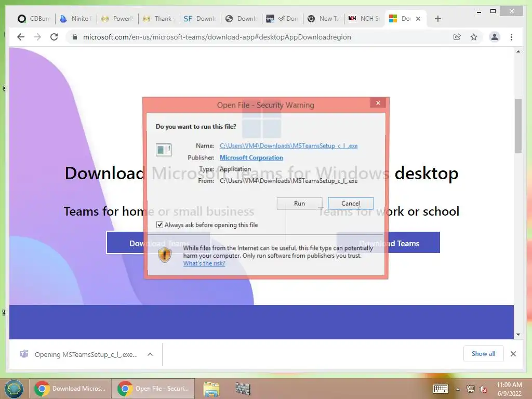Viewport: 532px width, 399px height.
Task: Cancel the Open File security warning
Action: click(x=351, y=203)
